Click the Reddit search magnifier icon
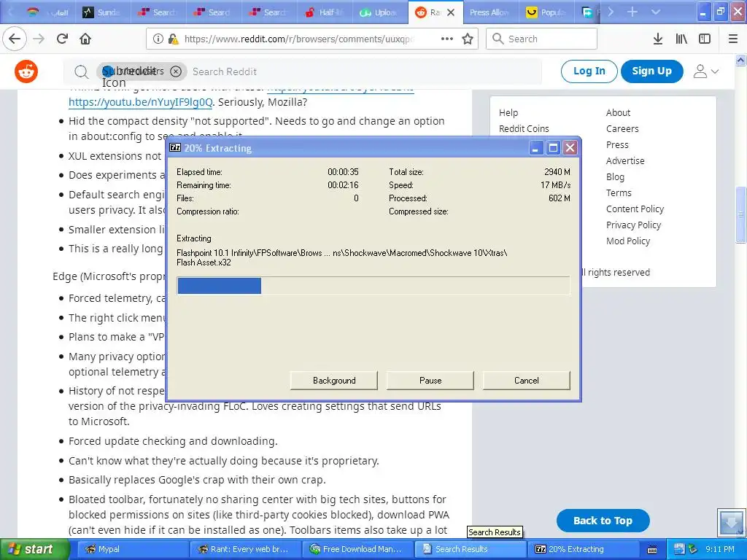This screenshot has width=747, height=560. tap(82, 71)
